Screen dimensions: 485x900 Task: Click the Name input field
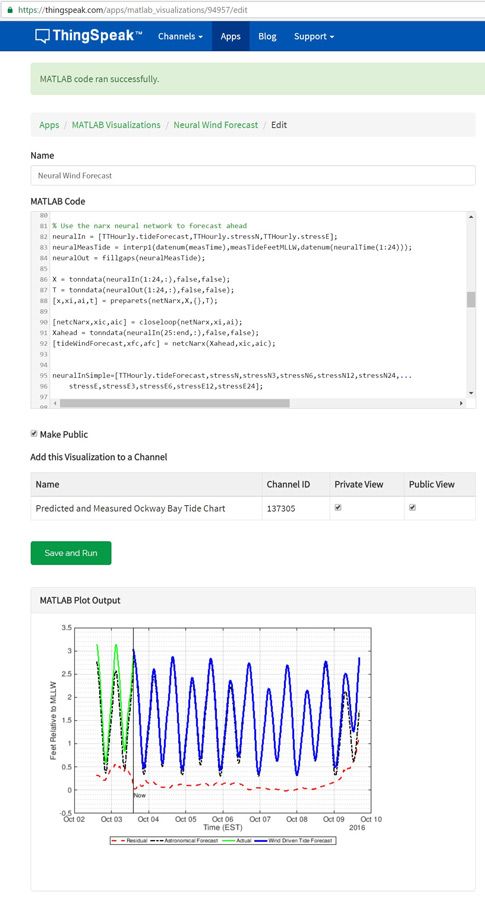(x=253, y=176)
